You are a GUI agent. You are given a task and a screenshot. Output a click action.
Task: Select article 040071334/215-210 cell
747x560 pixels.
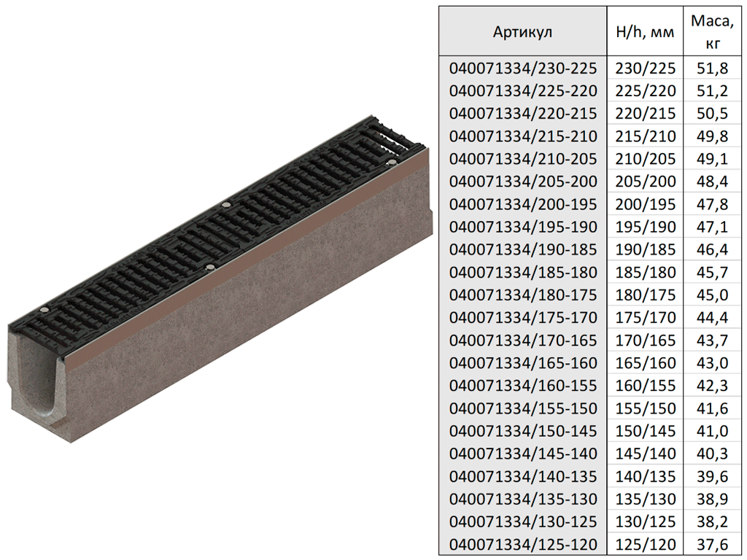pyautogui.click(x=522, y=136)
